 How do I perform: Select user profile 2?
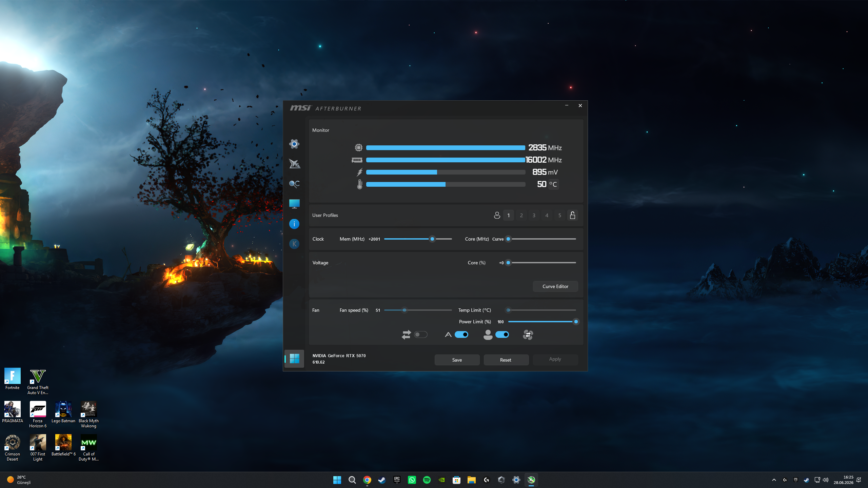click(521, 215)
